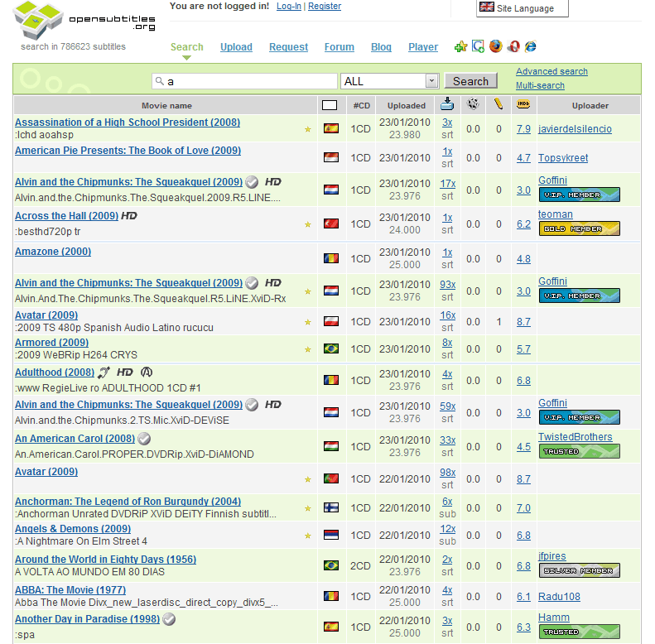655x644 pixels.
Task: Sort by the rating film-reel icon
Action: tap(473, 103)
